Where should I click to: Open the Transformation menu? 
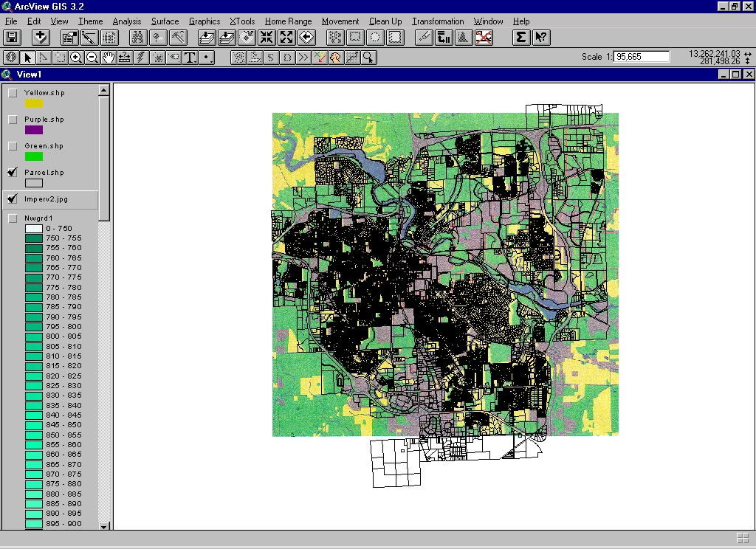438,21
